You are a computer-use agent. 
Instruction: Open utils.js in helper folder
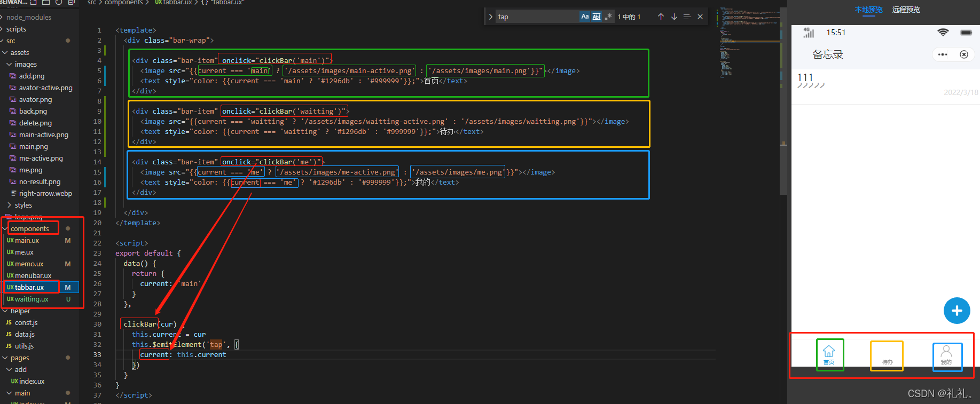[x=24, y=346]
